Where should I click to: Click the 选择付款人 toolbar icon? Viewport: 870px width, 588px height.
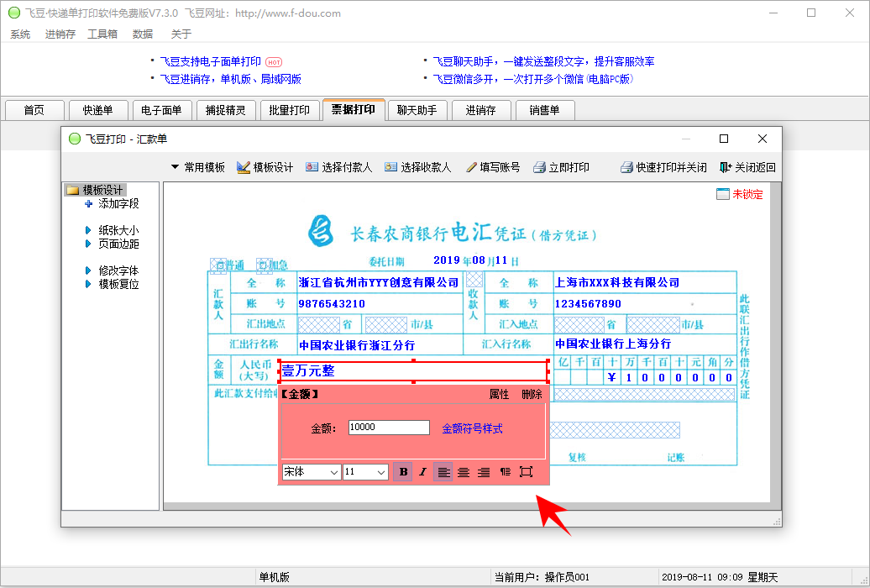pos(312,167)
